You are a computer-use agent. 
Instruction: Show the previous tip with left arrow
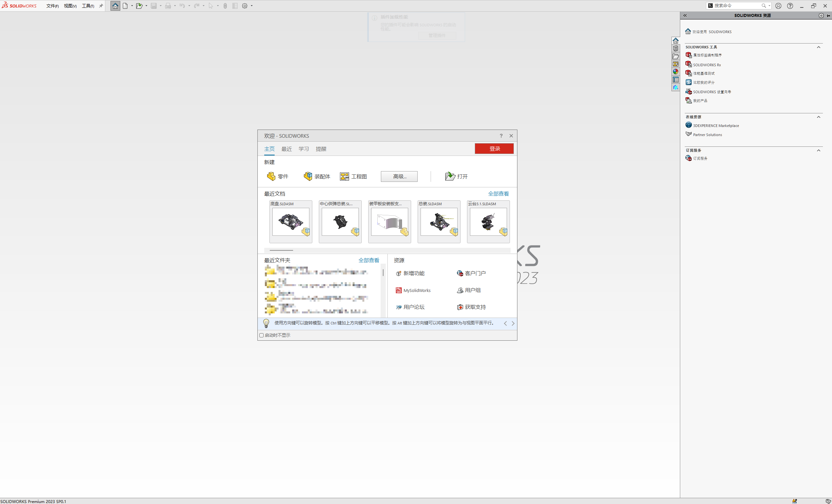tap(505, 323)
